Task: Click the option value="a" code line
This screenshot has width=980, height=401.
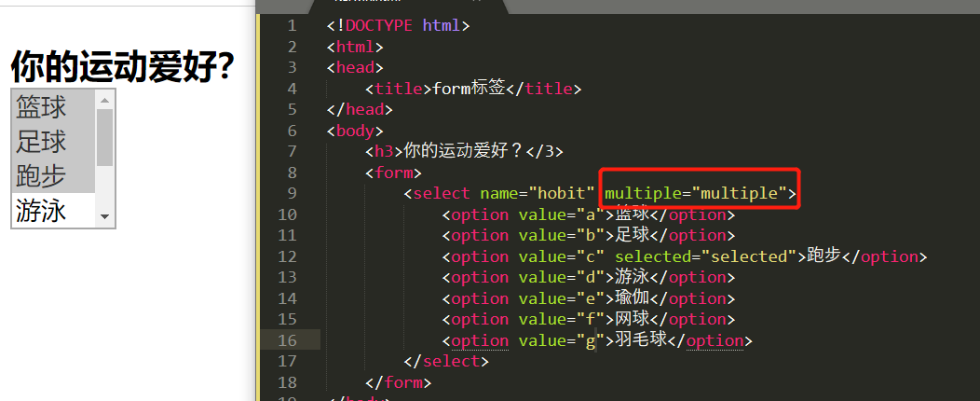Action: (x=588, y=214)
